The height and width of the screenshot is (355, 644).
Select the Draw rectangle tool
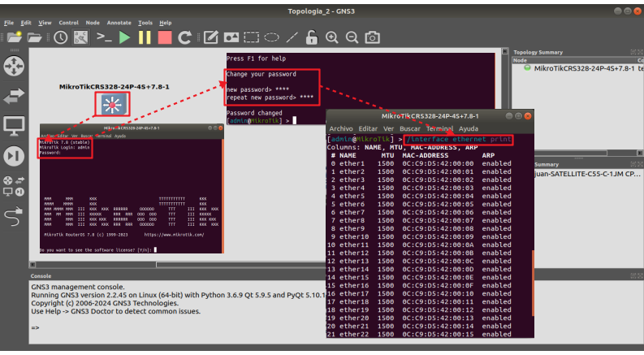[x=251, y=37]
